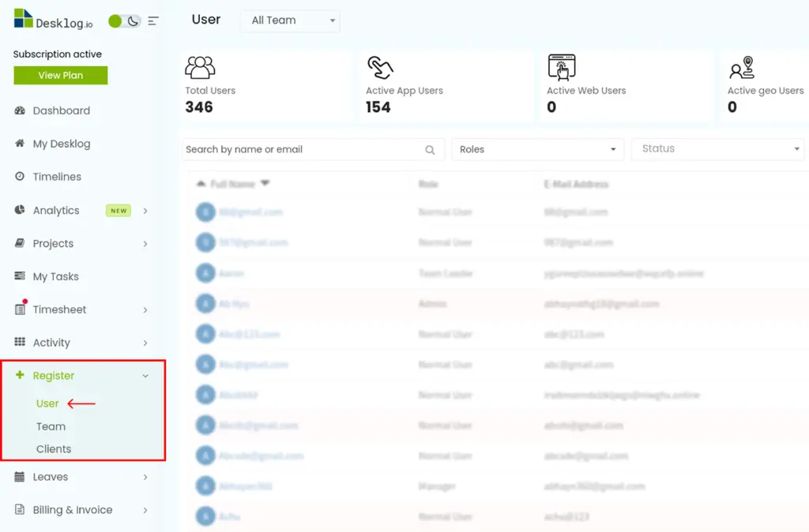Viewport: 809px width, 532px height.
Task: Toggle the dark mode switch
Action: click(124, 21)
